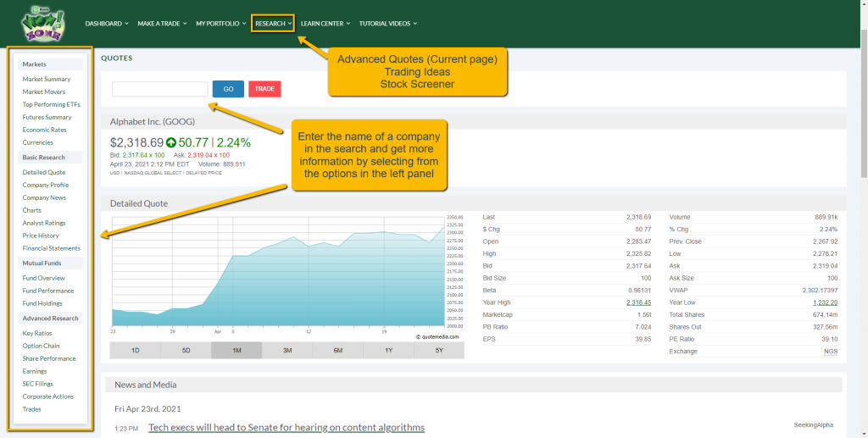This screenshot has height=438, width=868.
Task: Select the 5Y chart range
Action: tap(439, 351)
